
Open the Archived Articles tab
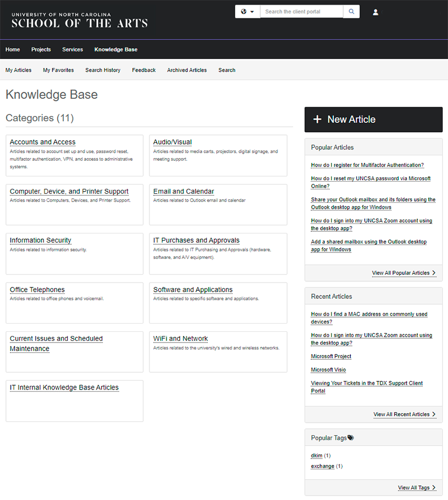click(x=187, y=70)
